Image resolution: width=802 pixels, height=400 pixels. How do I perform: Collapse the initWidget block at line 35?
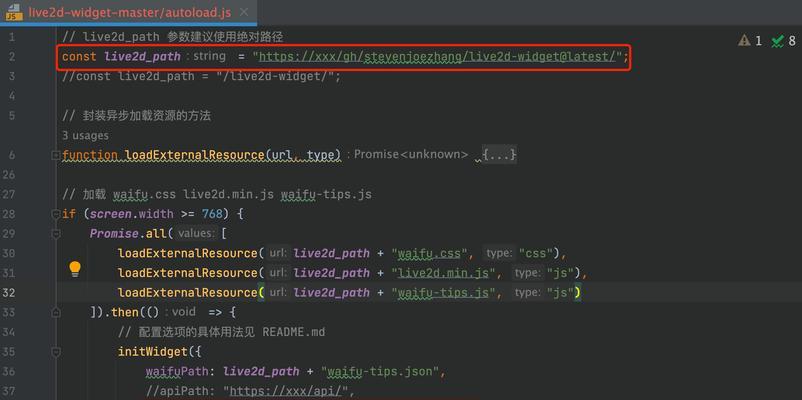click(x=56, y=352)
